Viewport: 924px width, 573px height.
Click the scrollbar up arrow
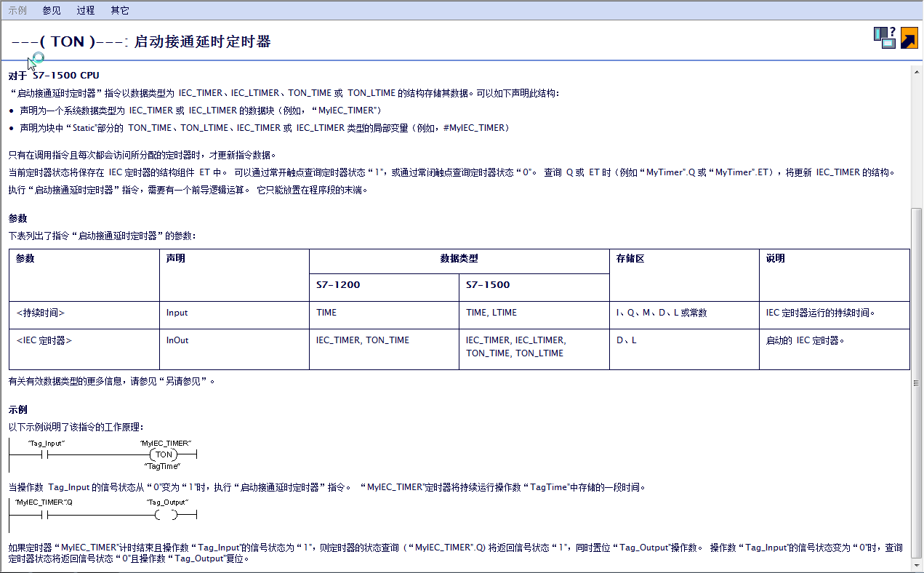pos(917,69)
